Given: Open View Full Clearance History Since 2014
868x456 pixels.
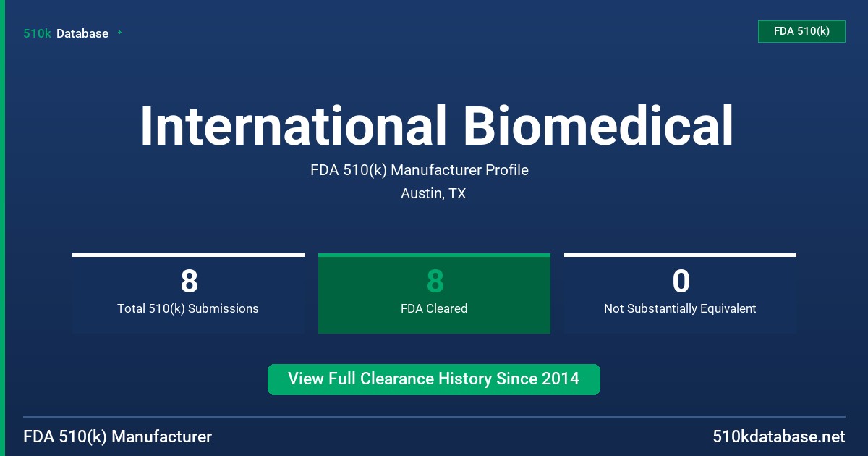Looking at the screenshot, I should (434, 379).
